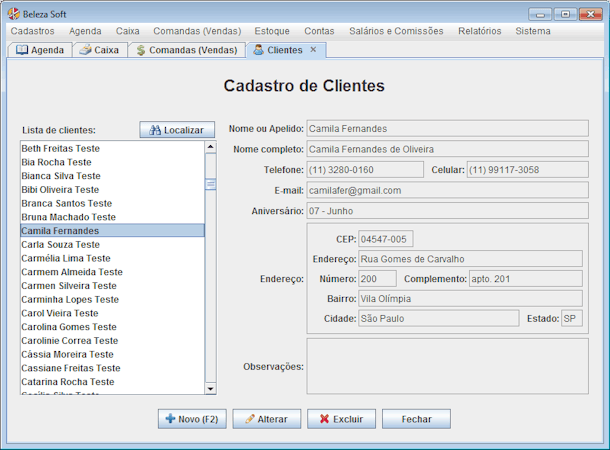Viewport: 610px width, 450px height.
Task: Switch to the Agenda tab
Action: [x=40, y=50]
